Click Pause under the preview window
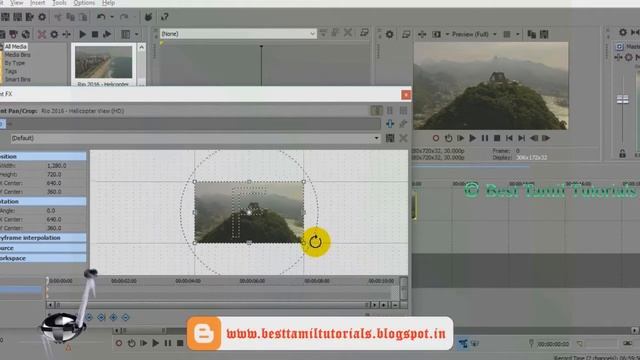This screenshot has height=360, width=640. click(485, 138)
